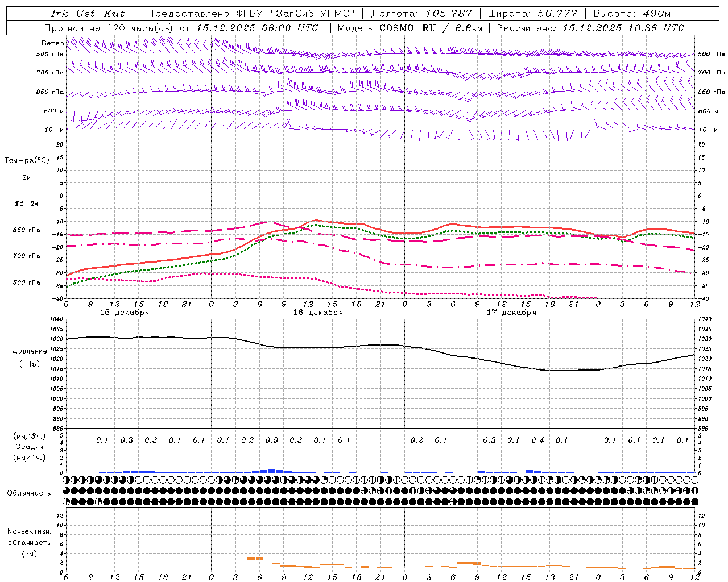The height and width of the screenshot is (582, 728).
Task: Click the provider text ФГБУ "ЗапСиб УГМС"
Action: click(296, 14)
